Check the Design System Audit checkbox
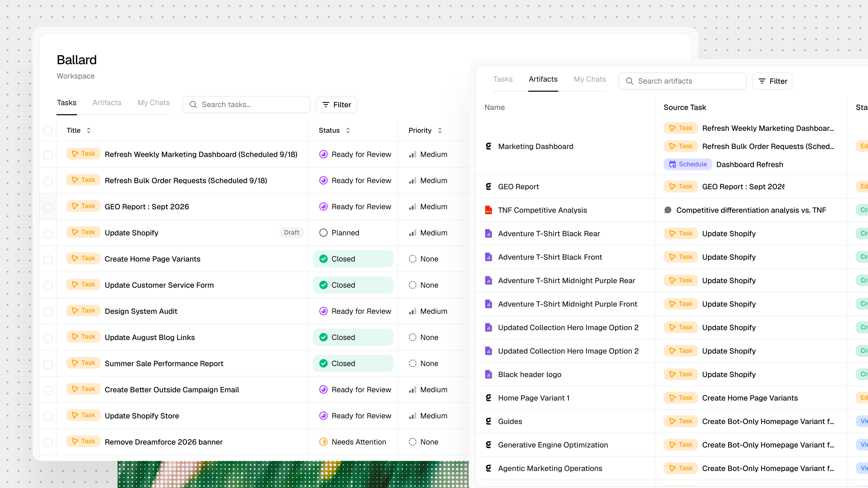Screen dimensions: 868x488 coord(48,312)
